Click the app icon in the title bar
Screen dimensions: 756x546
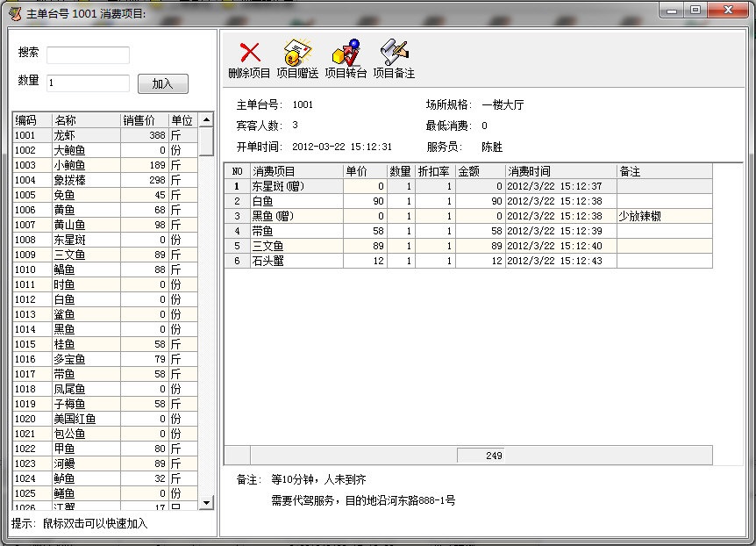pos(15,12)
